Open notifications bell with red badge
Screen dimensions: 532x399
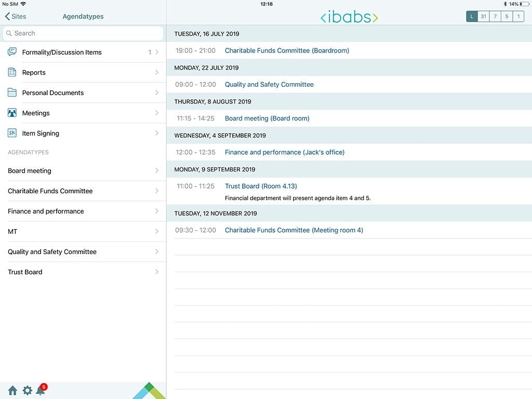point(42,390)
